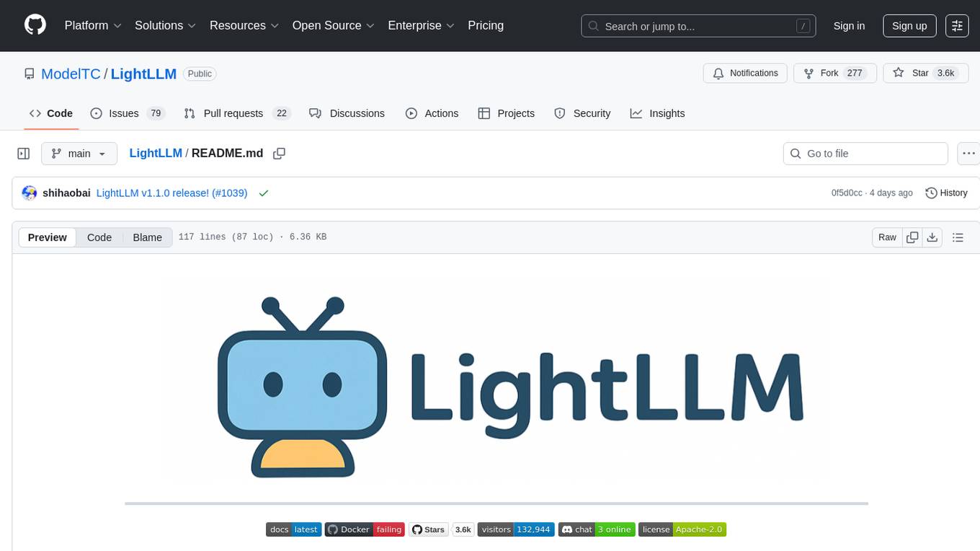Viewport: 980px width, 551px height.
Task: Open the README outline list icon
Action: (958, 237)
